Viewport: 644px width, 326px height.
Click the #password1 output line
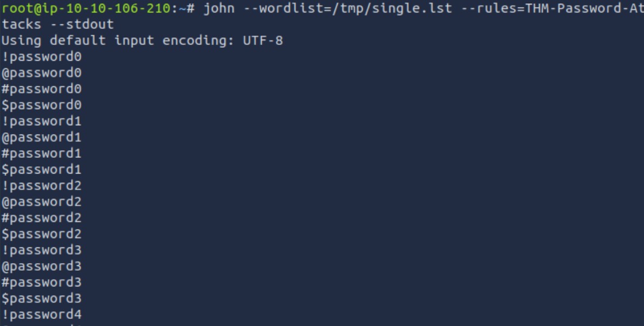[x=42, y=154]
